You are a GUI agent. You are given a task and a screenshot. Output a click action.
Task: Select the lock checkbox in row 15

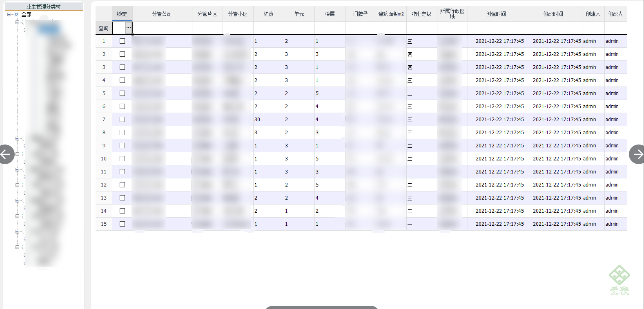(122, 224)
